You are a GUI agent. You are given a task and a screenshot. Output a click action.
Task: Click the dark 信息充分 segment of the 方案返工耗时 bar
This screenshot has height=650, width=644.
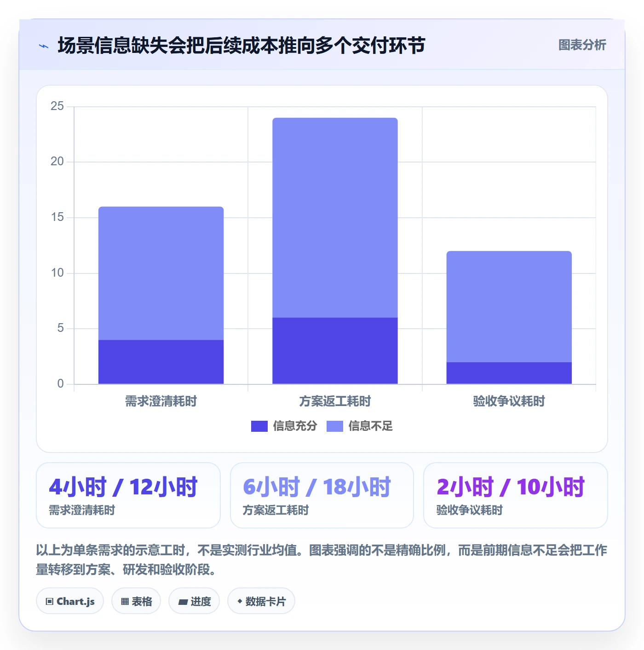click(x=335, y=351)
